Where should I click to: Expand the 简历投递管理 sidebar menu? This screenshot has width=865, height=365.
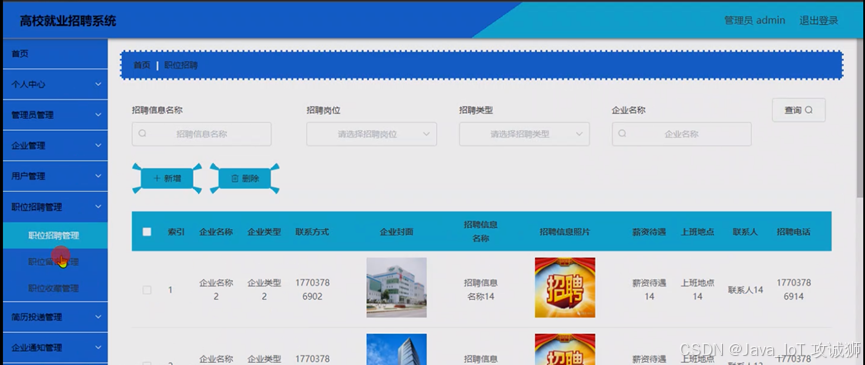click(55, 317)
